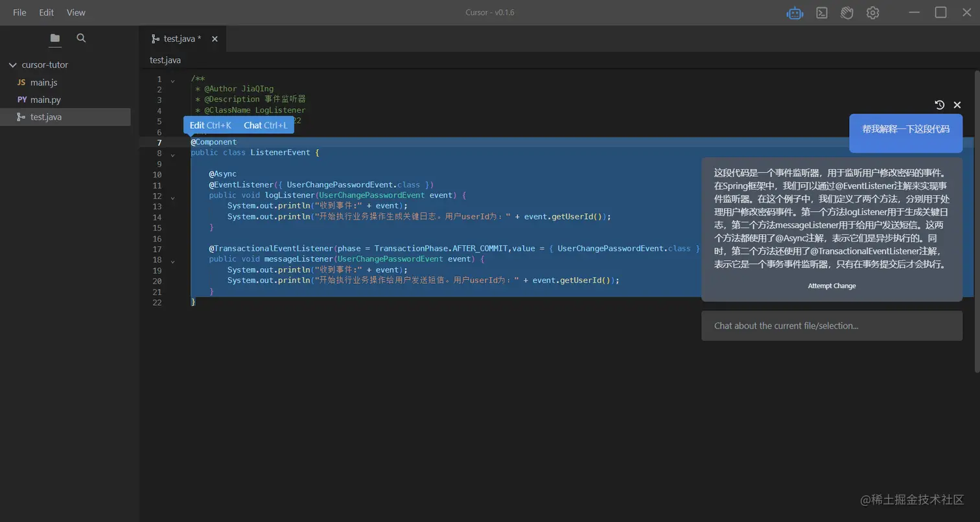This screenshot has height=522, width=980.
Task: Open the terminal icon in the title bar
Action: pos(821,12)
